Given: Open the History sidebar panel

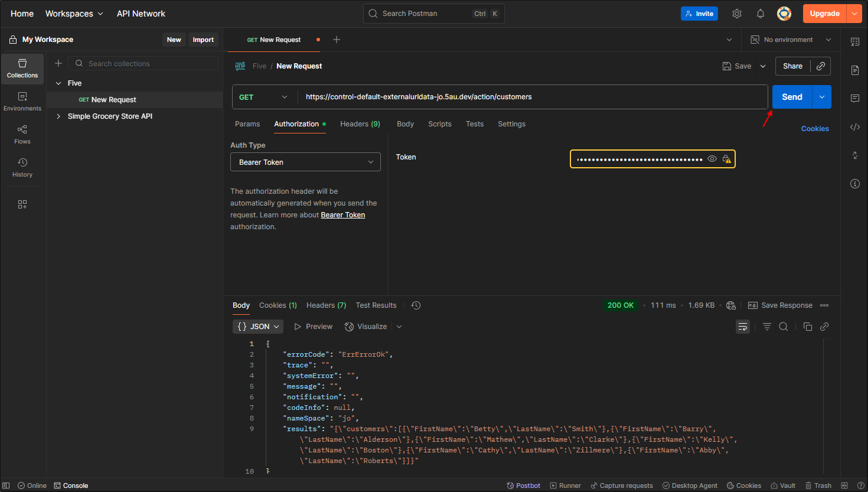Looking at the screenshot, I should 22,167.
